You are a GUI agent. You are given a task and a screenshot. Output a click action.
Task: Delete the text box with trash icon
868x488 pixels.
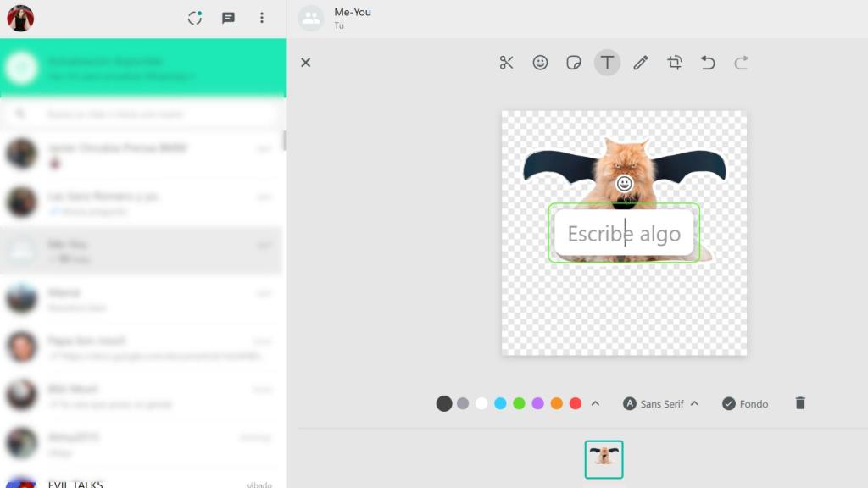pos(799,404)
